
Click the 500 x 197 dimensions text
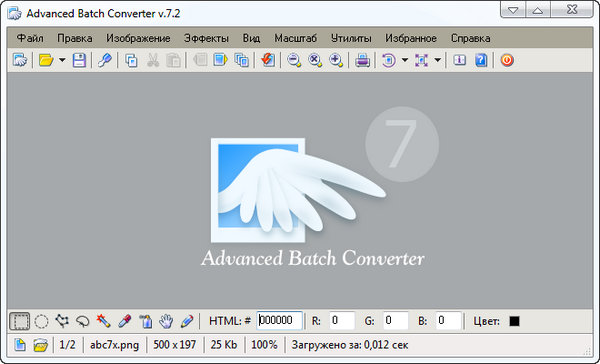(174, 345)
